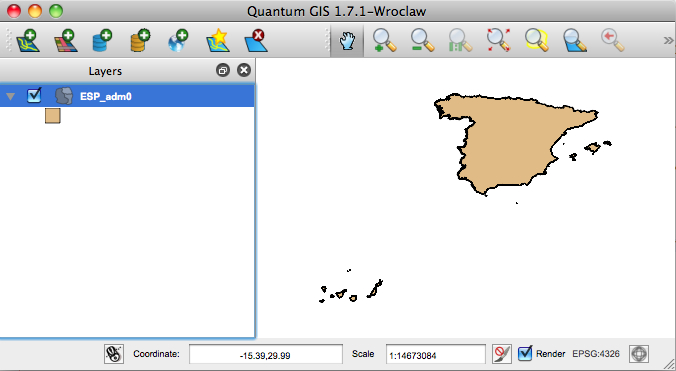This screenshot has width=676, height=371.
Task: Disable the Render checkbox
Action: click(x=525, y=354)
